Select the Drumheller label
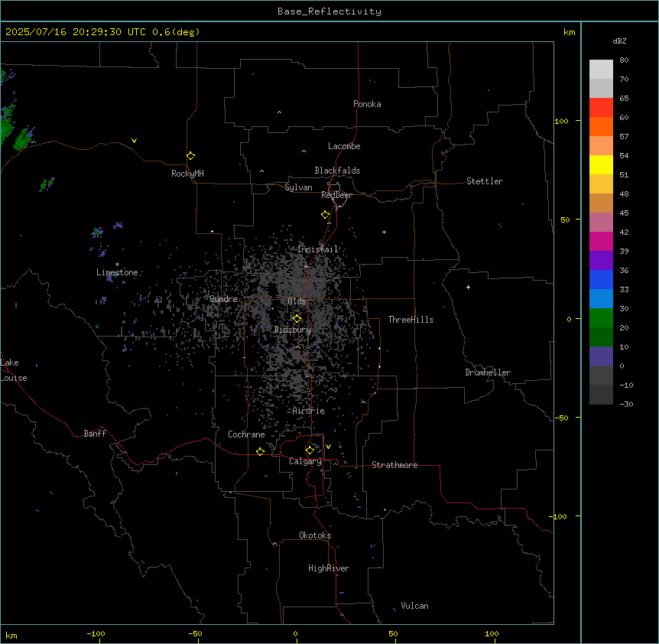659x644 pixels. [488, 372]
